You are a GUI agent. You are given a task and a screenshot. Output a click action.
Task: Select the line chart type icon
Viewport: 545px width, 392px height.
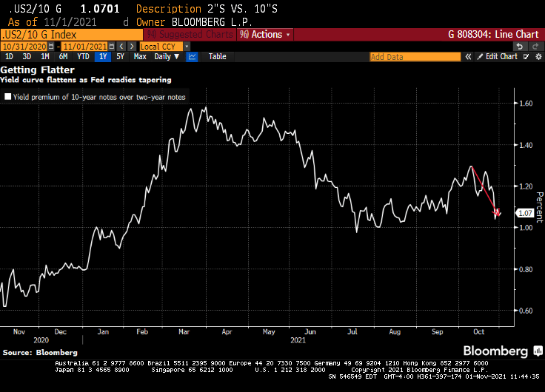192,56
